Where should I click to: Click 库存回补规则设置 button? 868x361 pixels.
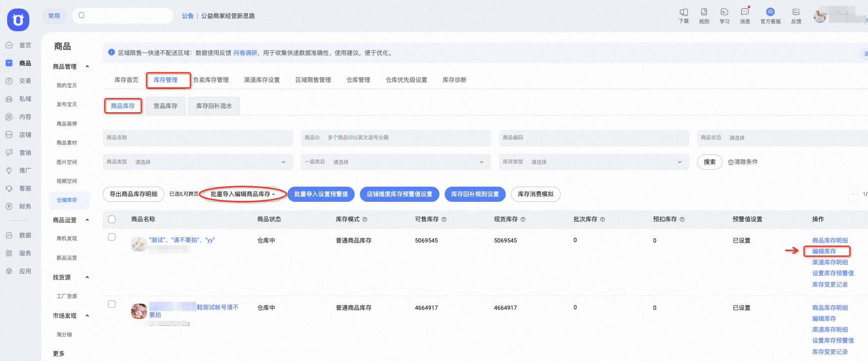(475, 194)
